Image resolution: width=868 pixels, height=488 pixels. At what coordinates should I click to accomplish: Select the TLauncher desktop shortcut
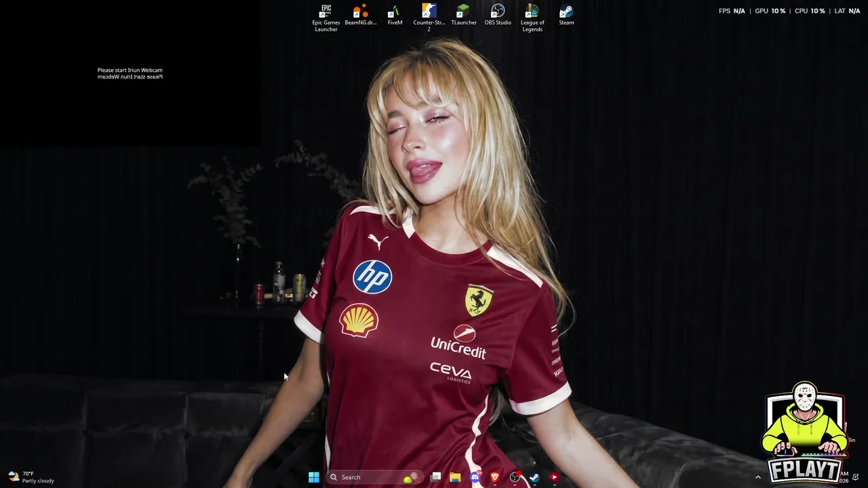pyautogui.click(x=464, y=15)
